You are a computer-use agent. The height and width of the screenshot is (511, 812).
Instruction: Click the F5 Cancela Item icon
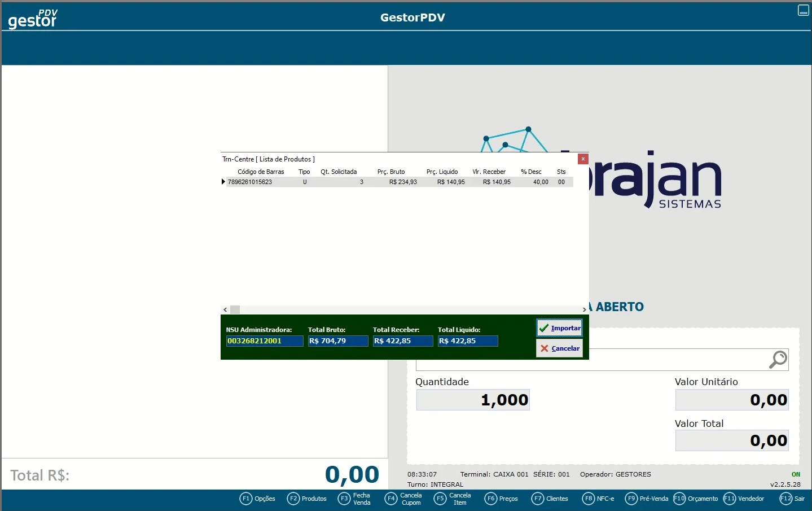(440, 499)
